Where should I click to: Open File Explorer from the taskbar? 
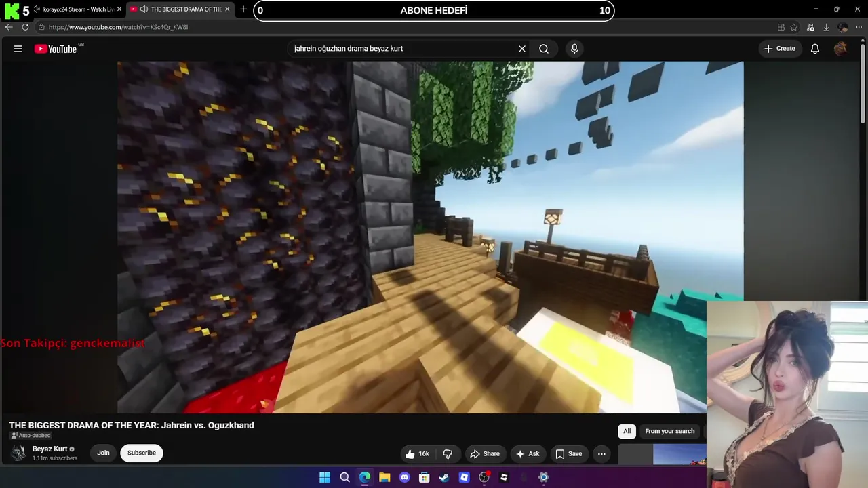point(384,477)
